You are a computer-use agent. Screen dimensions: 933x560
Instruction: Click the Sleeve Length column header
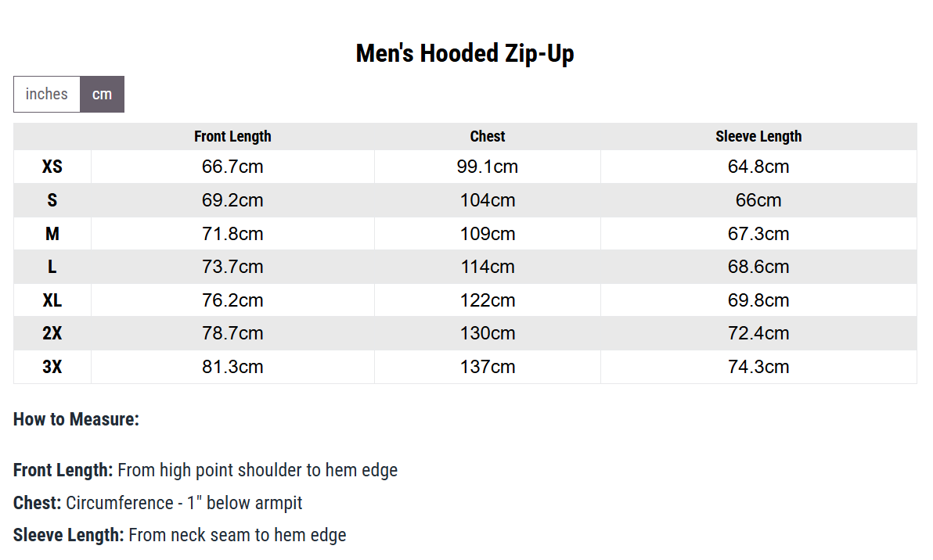point(758,136)
